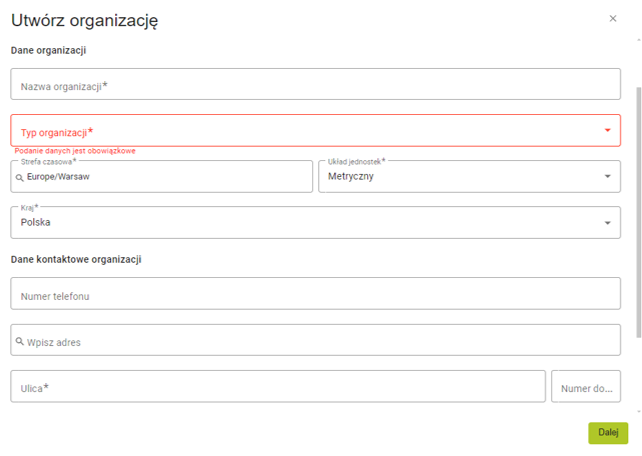Click the Typ organizacji field label
The width and height of the screenshot is (642, 456).
57,132
